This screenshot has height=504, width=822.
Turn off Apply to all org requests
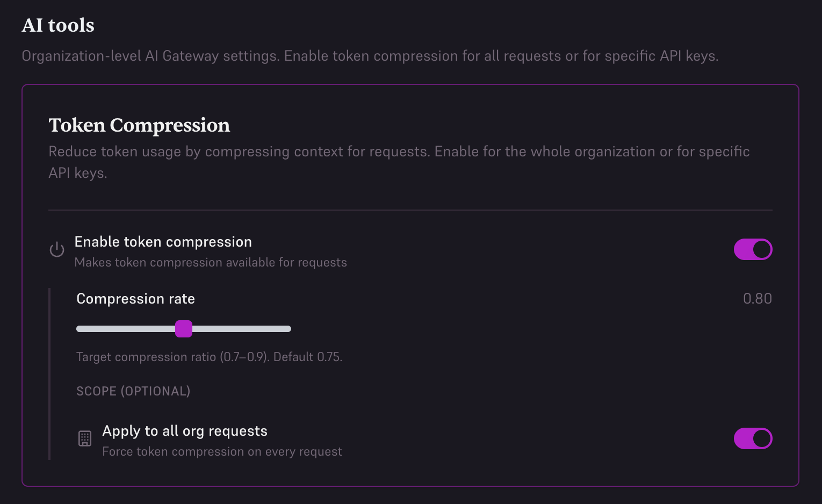[x=753, y=438]
